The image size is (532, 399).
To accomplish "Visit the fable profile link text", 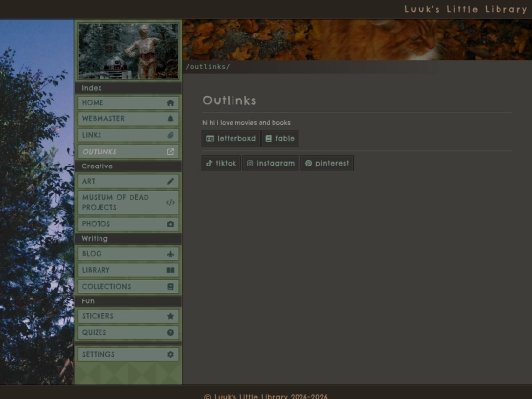I will [x=285, y=139].
